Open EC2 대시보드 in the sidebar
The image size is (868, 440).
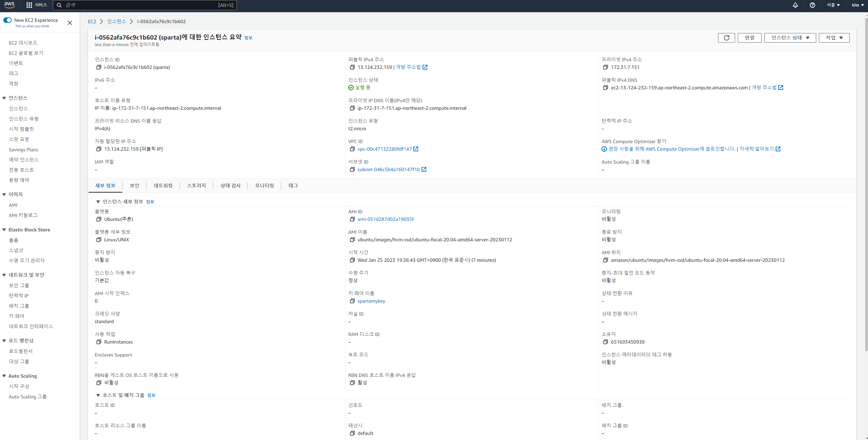pyautogui.click(x=23, y=43)
